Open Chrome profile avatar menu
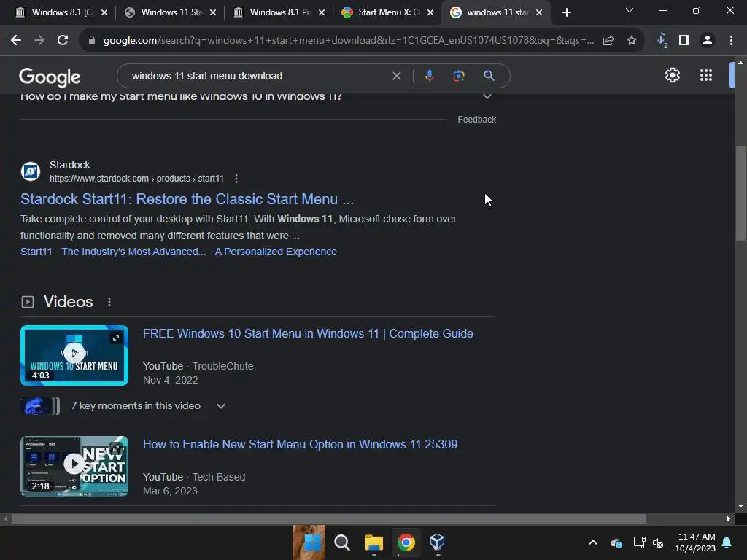This screenshot has width=747, height=560. 708,41
